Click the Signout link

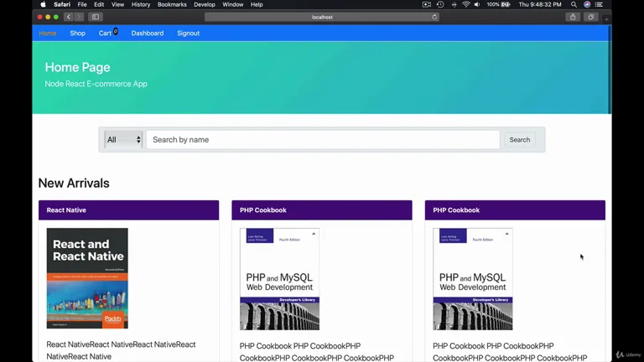tap(188, 34)
